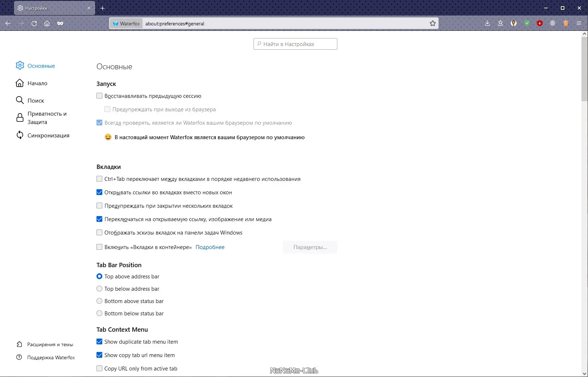The width and height of the screenshot is (588, 377).
Task: Open private browsing mask icon
Action: 60,24
